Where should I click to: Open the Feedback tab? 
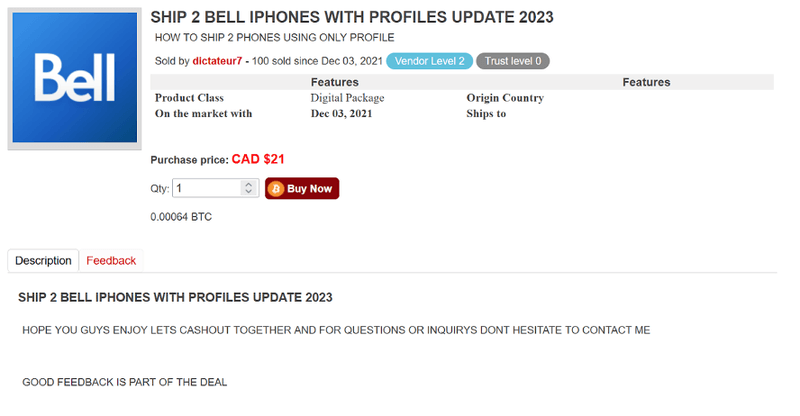pyautogui.click(x=111, y=261)
